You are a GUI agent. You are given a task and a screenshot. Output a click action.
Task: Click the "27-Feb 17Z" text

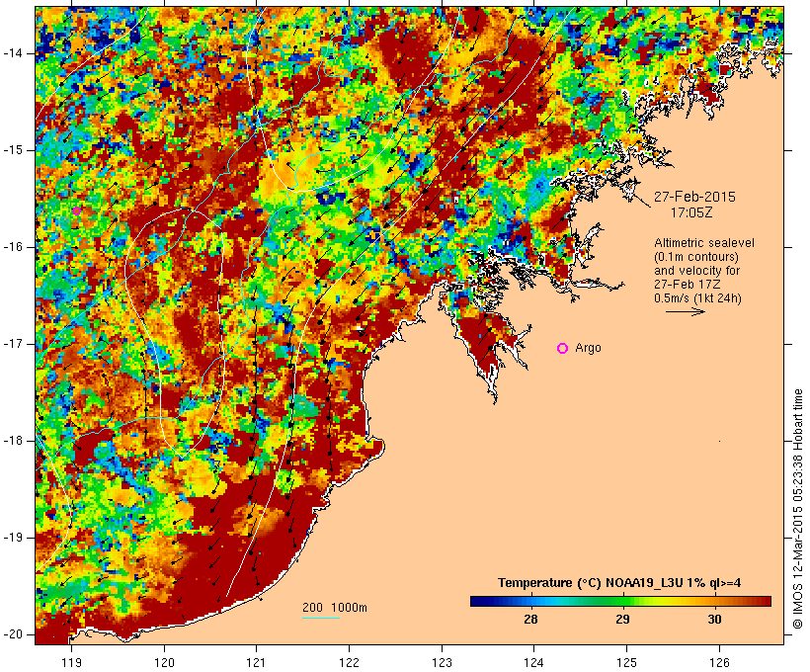pos(688,285)
